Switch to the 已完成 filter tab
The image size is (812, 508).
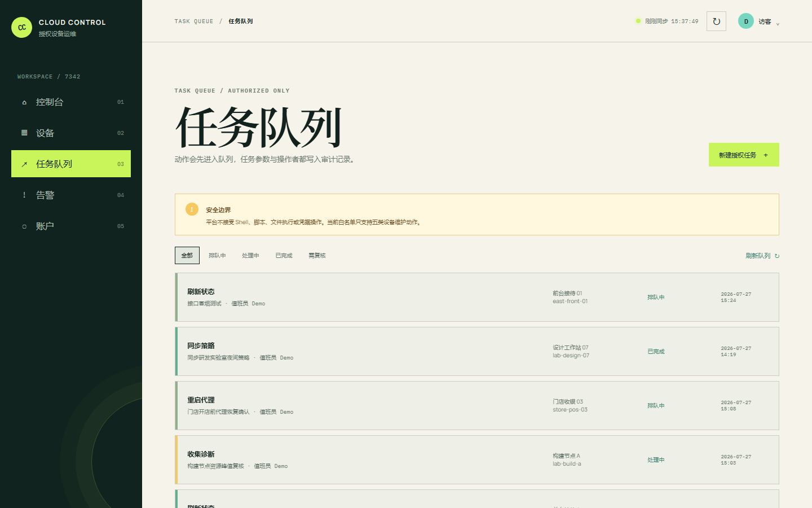[284, 256]
